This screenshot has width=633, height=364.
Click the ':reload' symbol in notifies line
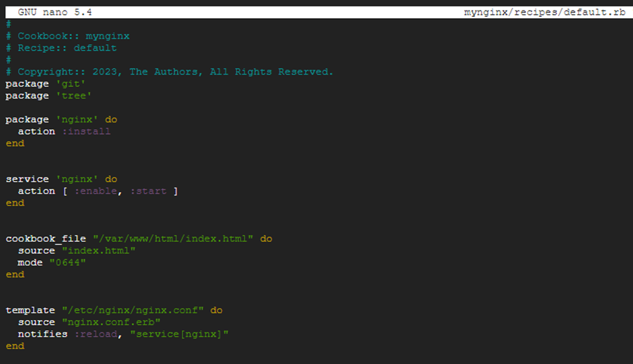point(96,334)
